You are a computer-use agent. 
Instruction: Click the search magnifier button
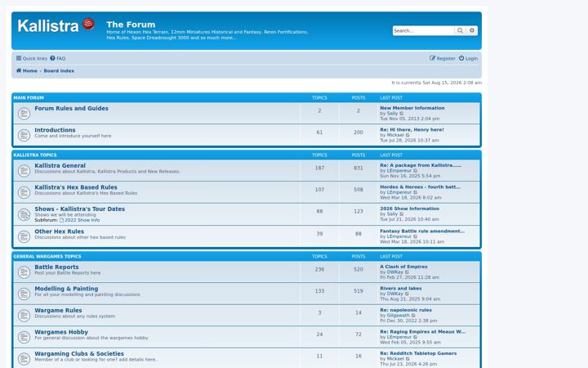point(460,30)
